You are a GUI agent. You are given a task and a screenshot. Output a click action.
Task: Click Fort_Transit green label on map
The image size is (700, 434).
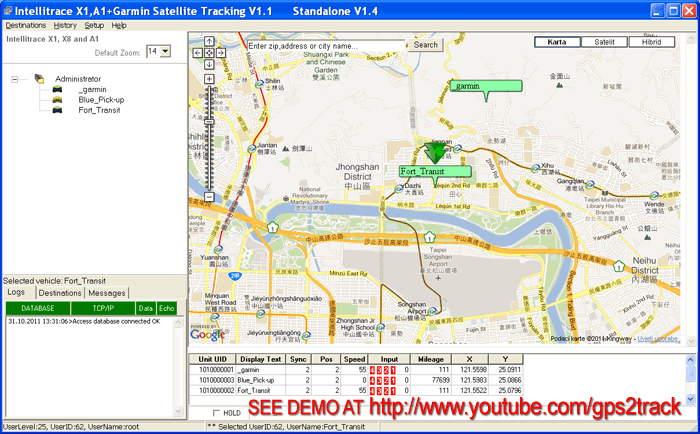tap(435, 171)
